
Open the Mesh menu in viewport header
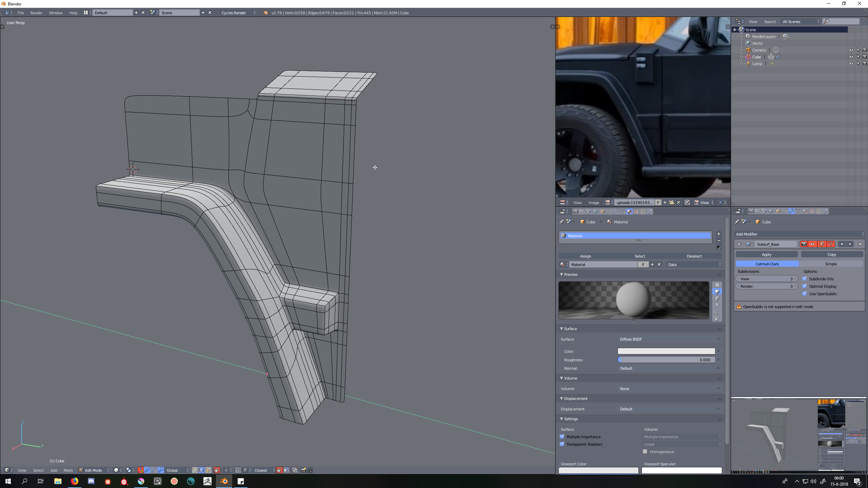click(68, 470)
